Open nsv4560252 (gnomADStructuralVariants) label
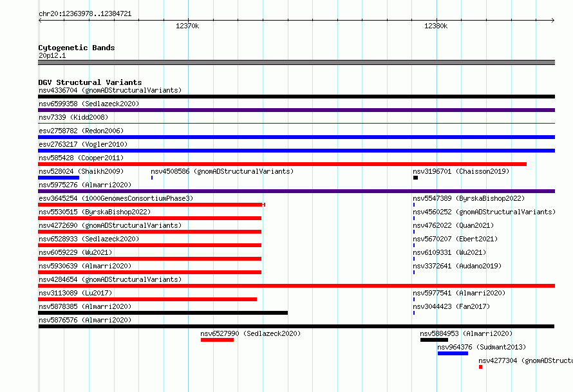The width and height of the screenshot is (573, 392). click(484, 212)
